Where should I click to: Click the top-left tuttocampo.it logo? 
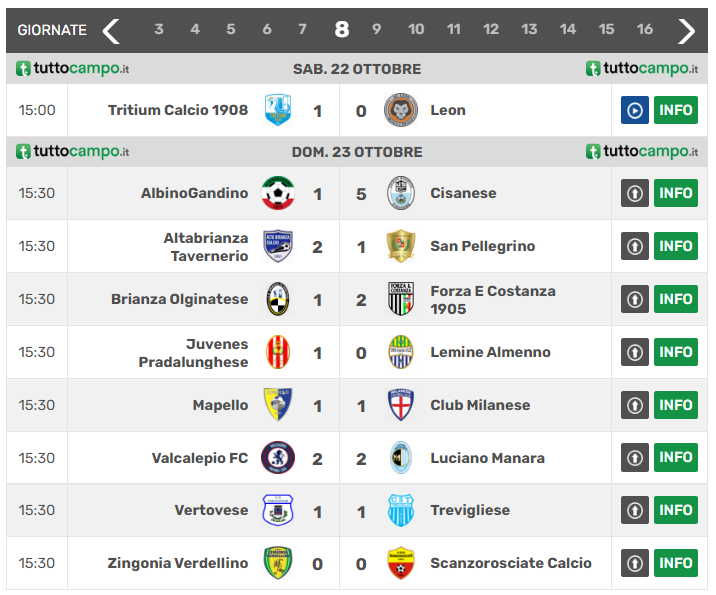pyautogui.click(x=73, y=69)
